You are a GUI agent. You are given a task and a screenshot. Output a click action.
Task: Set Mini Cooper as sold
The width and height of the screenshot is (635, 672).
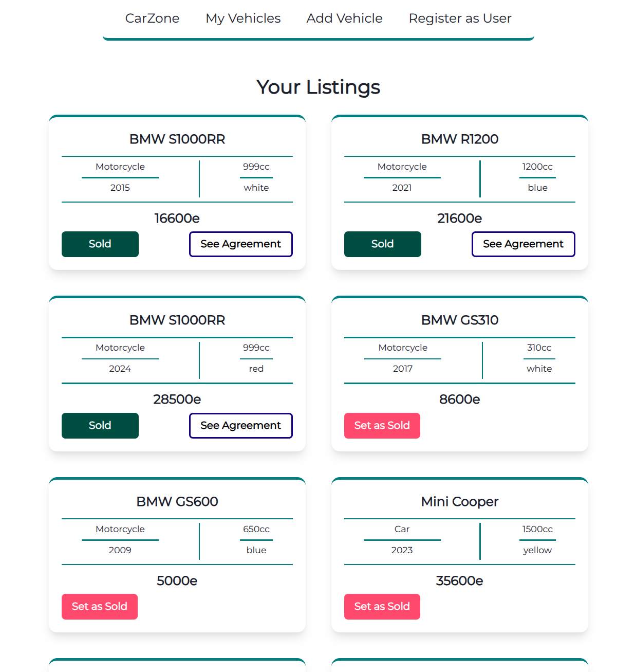click(382, 607)
